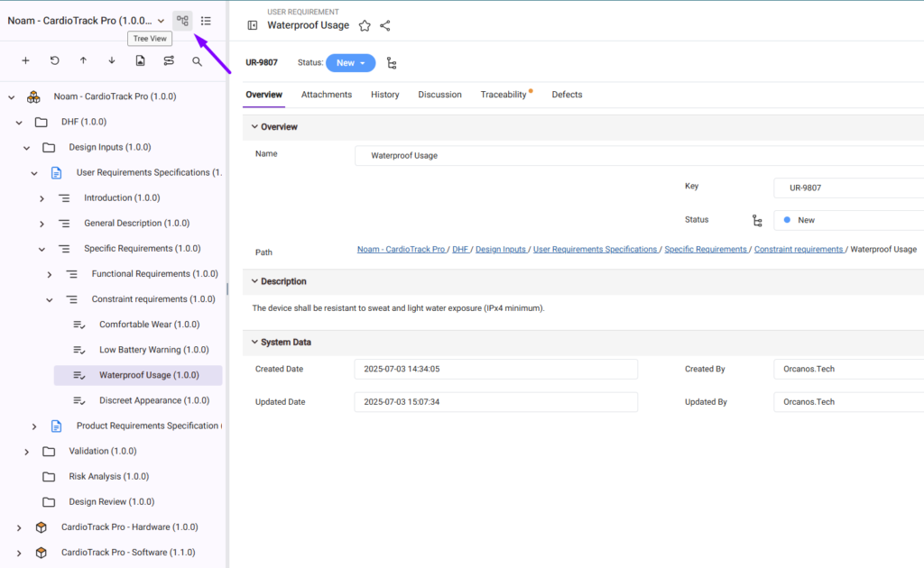Open the search icon in tree toolbar
The width and height of the screenshot is (924, 568).
pos(197,61)
